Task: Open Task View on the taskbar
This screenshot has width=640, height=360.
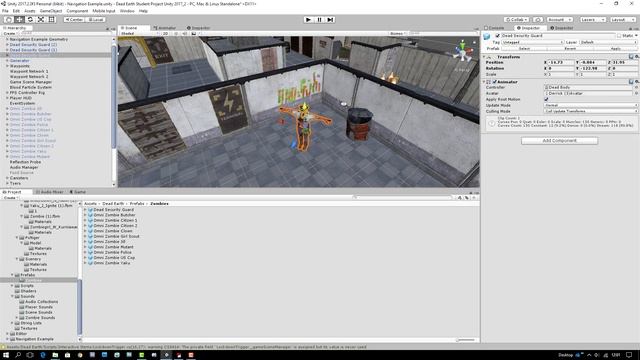Action: pos(30,355)
